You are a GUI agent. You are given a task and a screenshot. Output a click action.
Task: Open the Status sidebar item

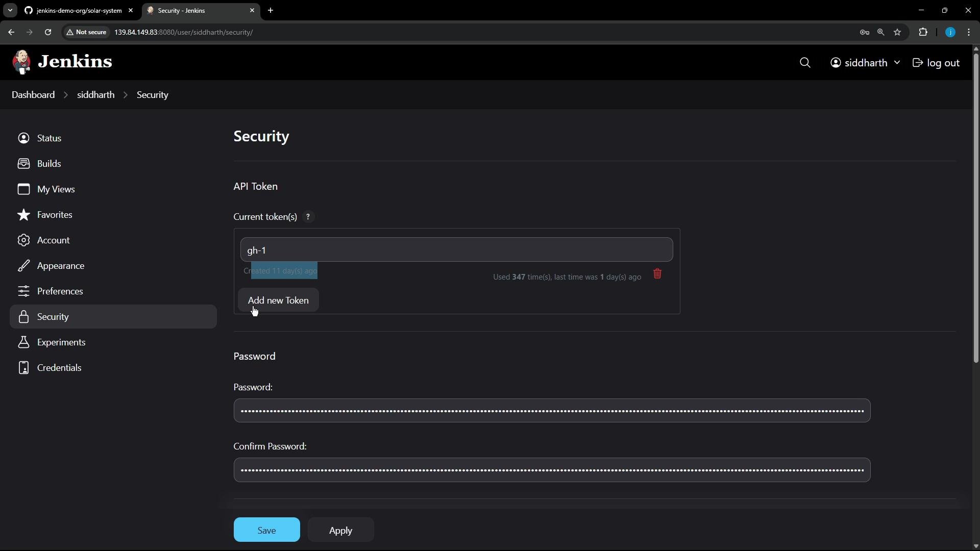click(x=113, y=138)
